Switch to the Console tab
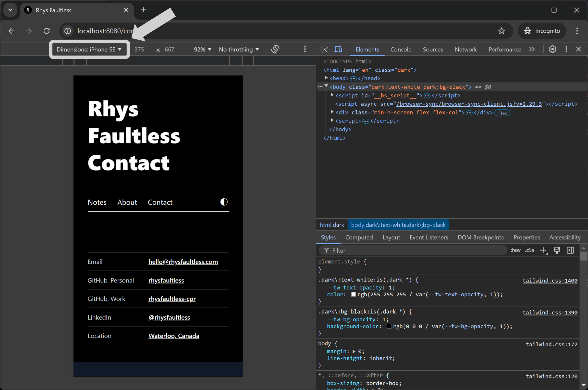588x390 pixels. click(x=401, y=49)
